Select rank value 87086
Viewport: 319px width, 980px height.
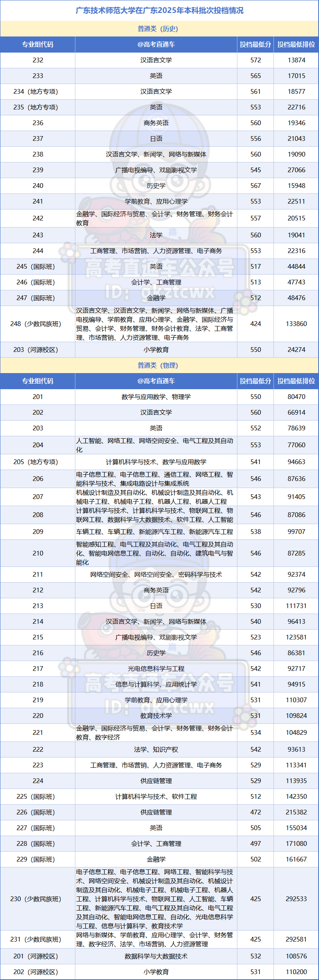click(x=296, y=515)
